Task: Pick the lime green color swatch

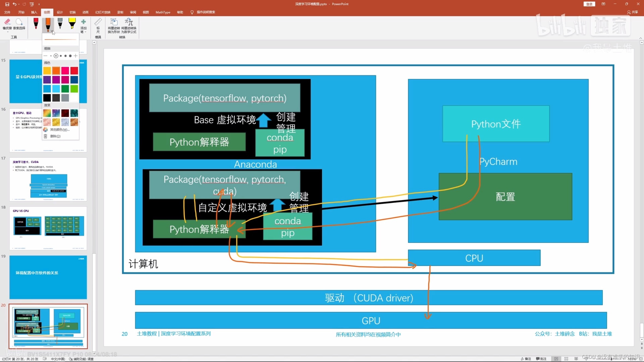Action: [74, 89]
